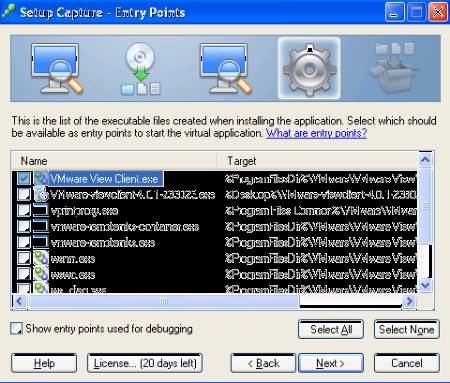Image resolution: width=450 pixels, height=383 pixels.
Task: Sort by the Name column header
Action: pos(114,161)
